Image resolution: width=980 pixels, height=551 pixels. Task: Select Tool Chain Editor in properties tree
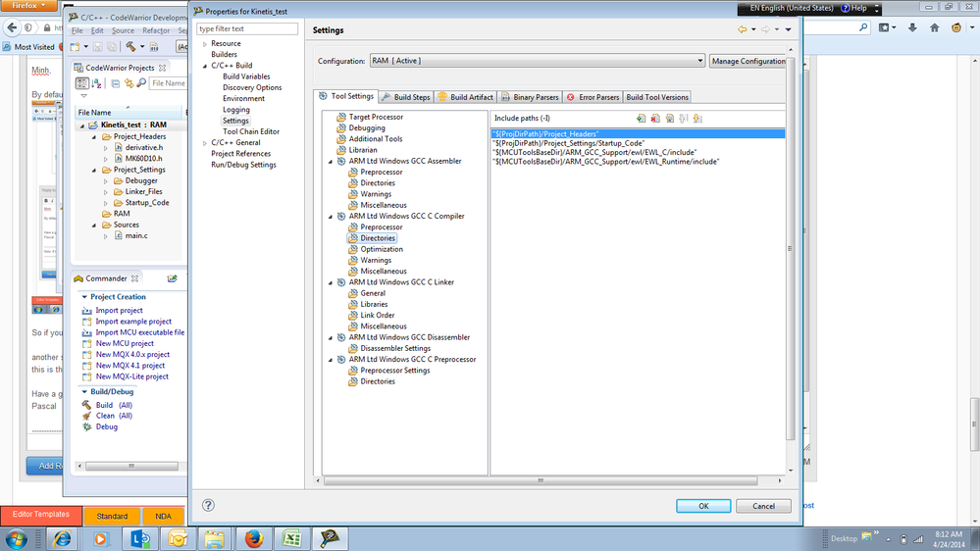[x=250, y=131]
